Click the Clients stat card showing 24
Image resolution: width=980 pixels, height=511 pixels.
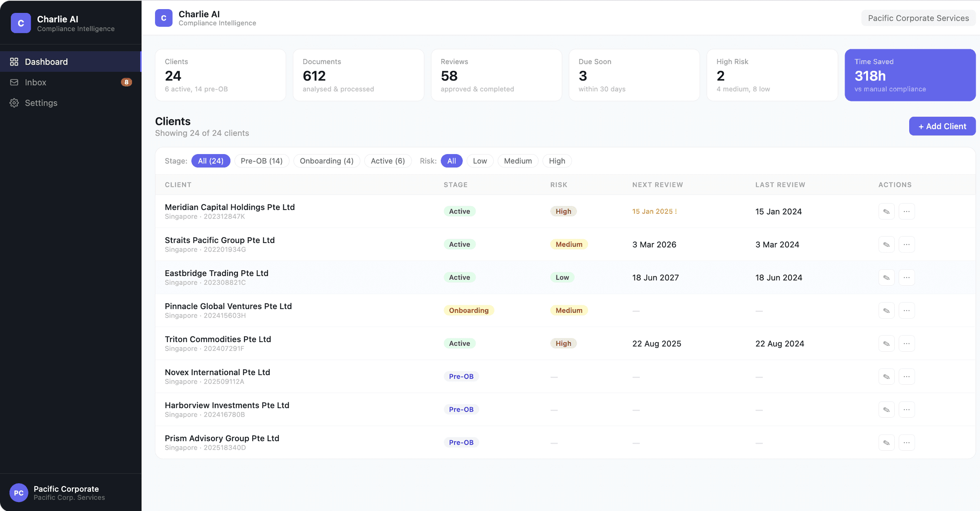(221, 75)
